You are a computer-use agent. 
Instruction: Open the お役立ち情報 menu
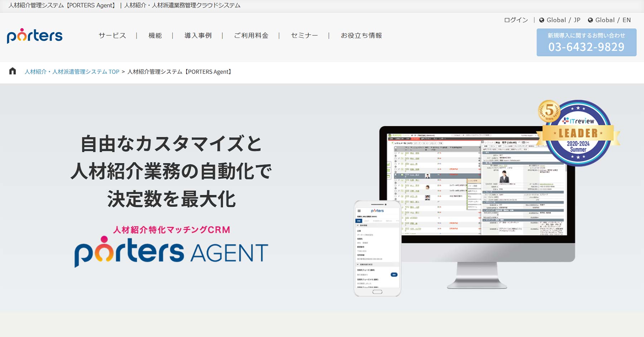click(x=361, y=35)
